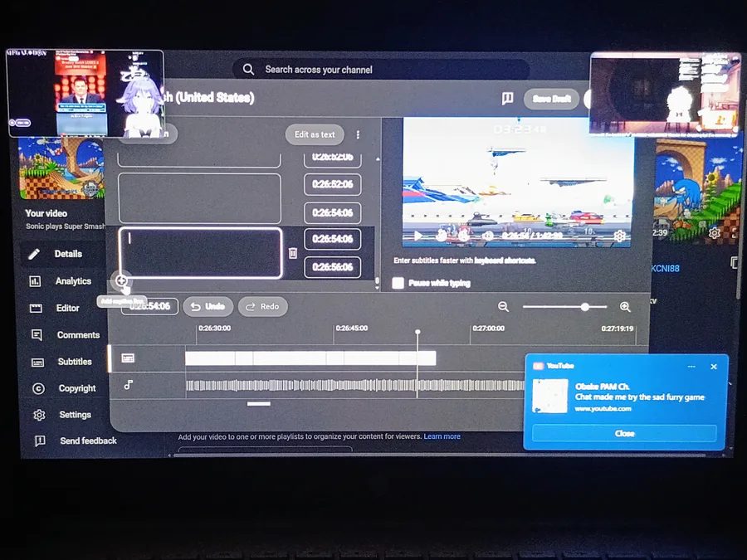Play the preview video
Viewport: 747px width, 560px height.
417,236
